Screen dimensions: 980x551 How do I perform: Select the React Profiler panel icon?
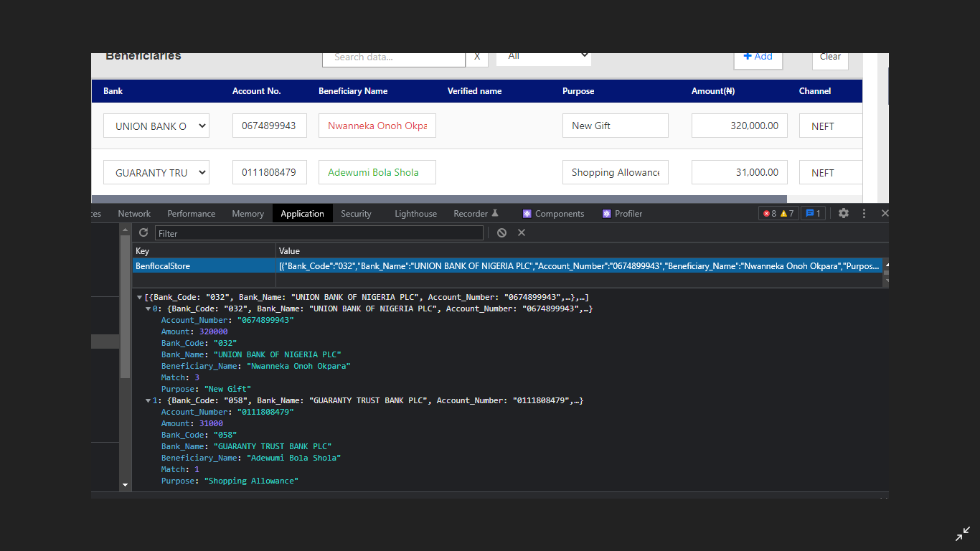(x=606, y=213)
